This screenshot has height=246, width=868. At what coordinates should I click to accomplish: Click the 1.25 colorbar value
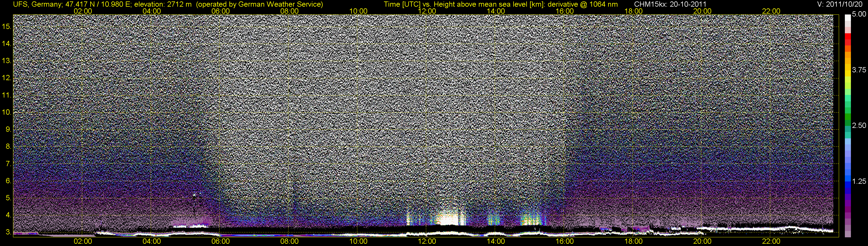point(859,181)
